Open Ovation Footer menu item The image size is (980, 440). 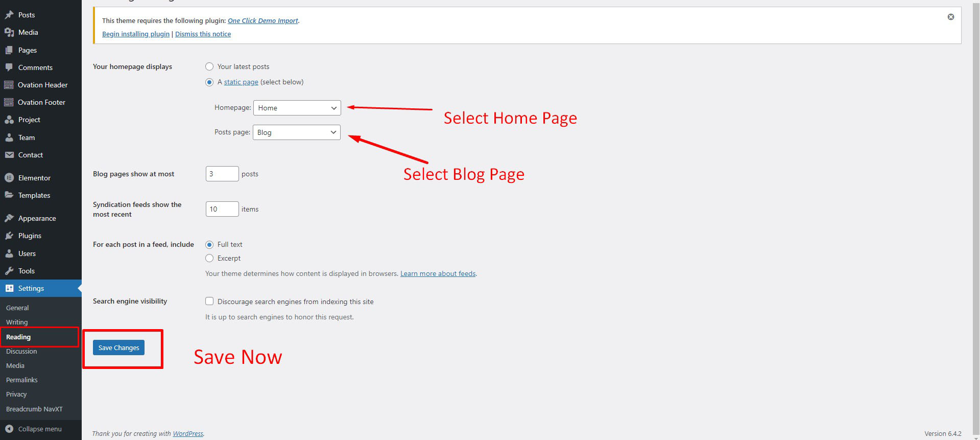pyautogui.click(x=41, y=102)
